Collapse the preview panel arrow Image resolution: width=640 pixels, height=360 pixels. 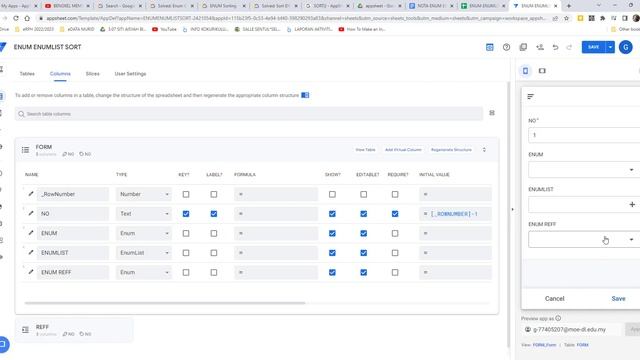click(513, 209)
